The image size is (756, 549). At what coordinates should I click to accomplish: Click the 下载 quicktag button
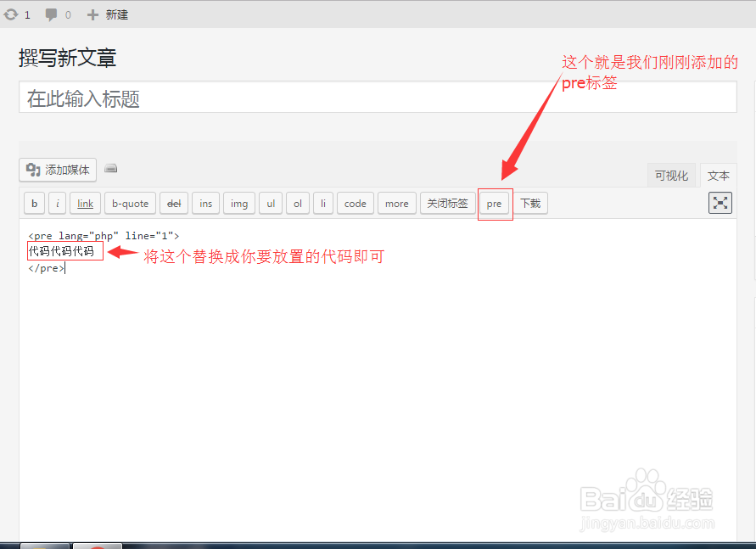[x=530, y=204]
